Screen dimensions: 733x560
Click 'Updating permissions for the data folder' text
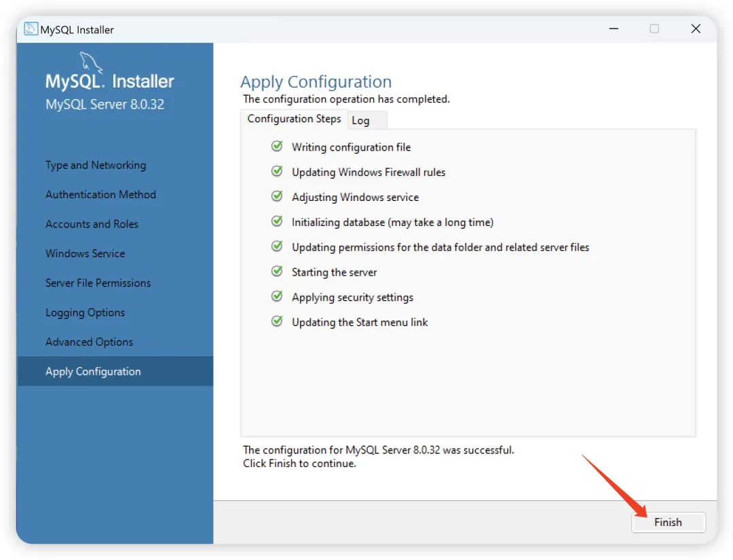440,247
